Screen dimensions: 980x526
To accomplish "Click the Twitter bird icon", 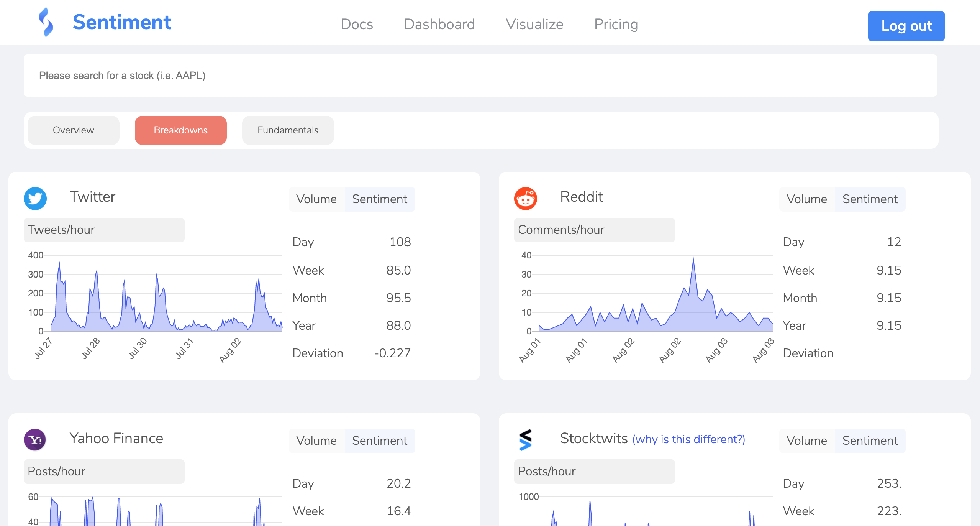I will [35, 198].
